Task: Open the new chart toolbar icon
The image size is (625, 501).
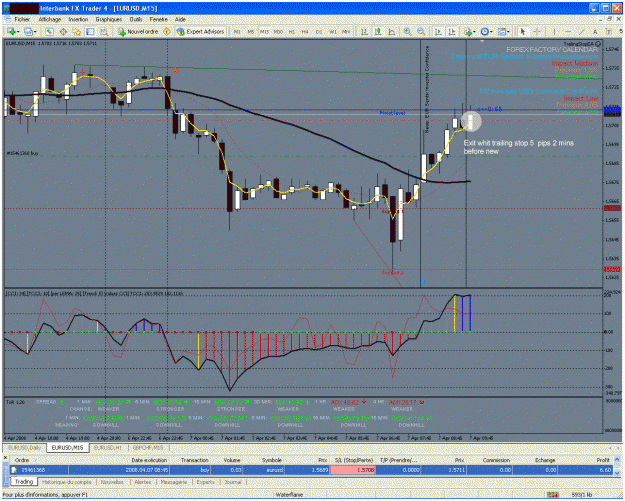Action: click(11, 31)
